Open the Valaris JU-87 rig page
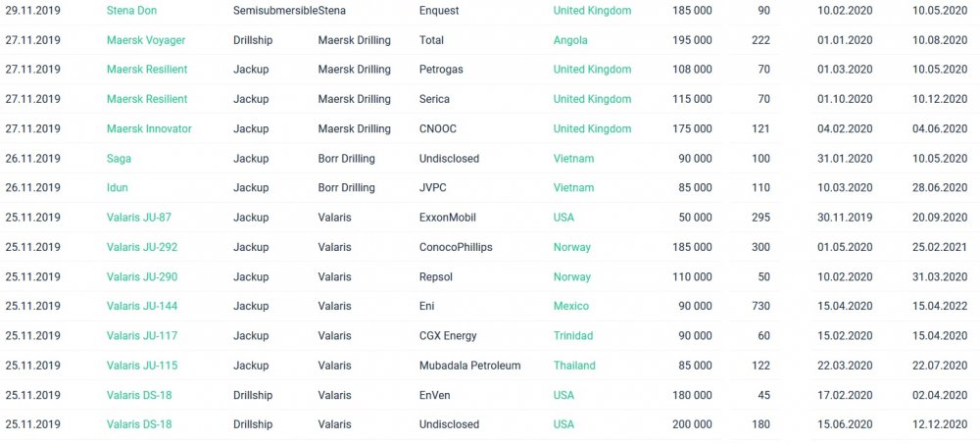This screenshot has height=443, width=980. [138, 218]
